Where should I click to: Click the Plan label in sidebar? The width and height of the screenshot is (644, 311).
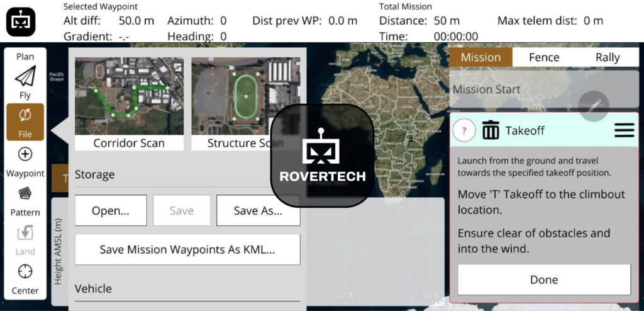(x=25, y=57)
